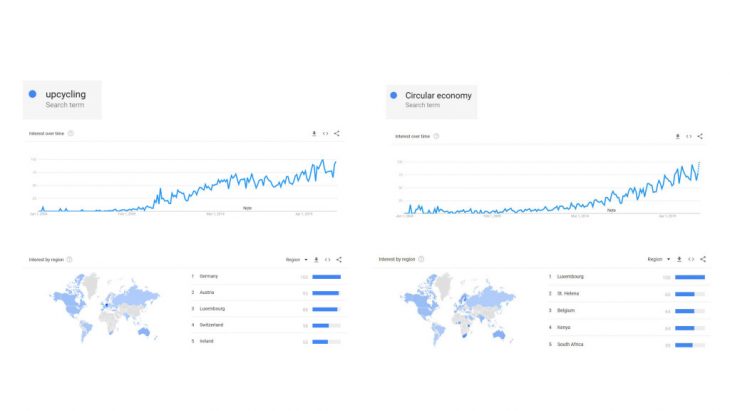Open Luxembourg in Circular economy region ranking
The width and height of the screenshot is (730, 411).
[573, 276]
